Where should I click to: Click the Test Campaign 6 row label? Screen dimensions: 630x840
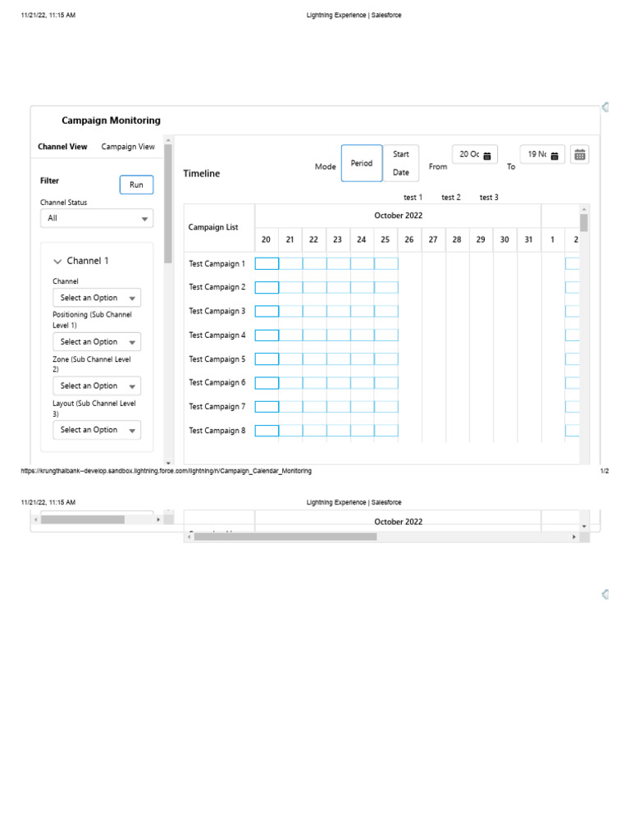click(x=217, y=382)
